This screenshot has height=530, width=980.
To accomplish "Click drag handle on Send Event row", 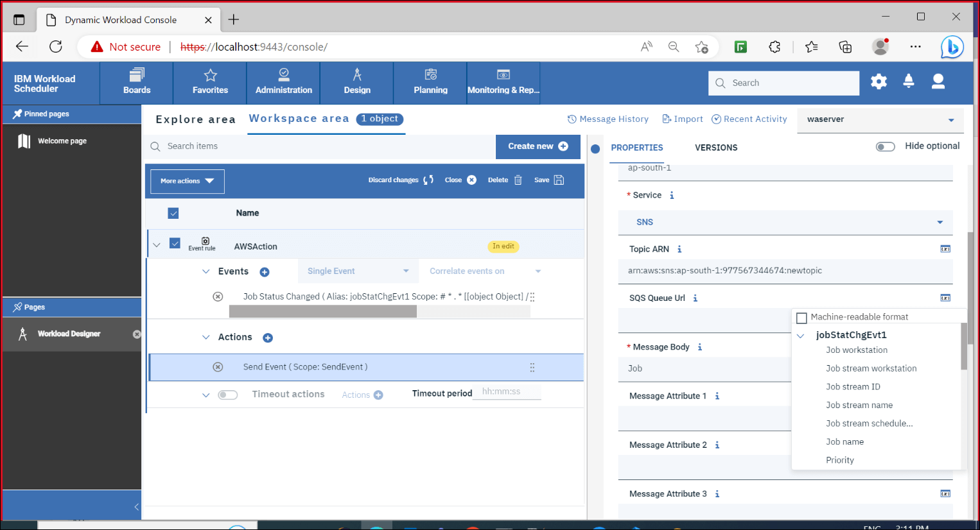I will 532,367.
